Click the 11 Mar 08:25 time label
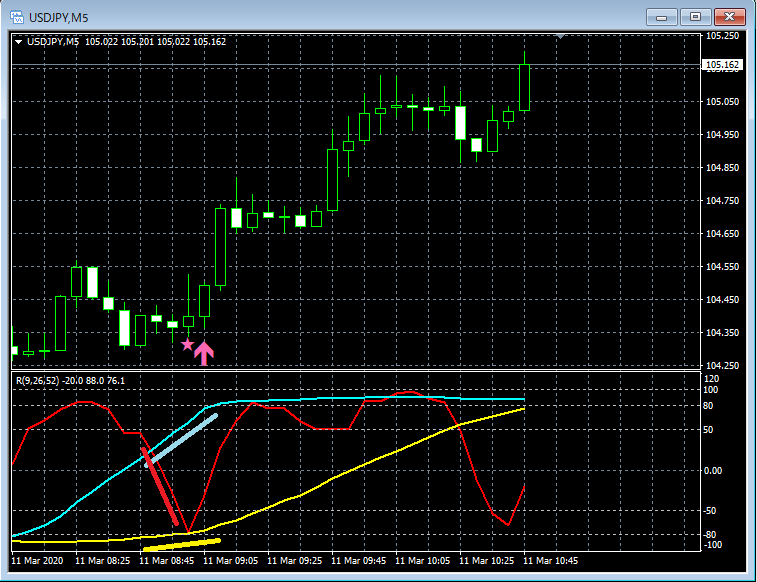This screenshot has height=582, width=757. click(x=102, y=561)
